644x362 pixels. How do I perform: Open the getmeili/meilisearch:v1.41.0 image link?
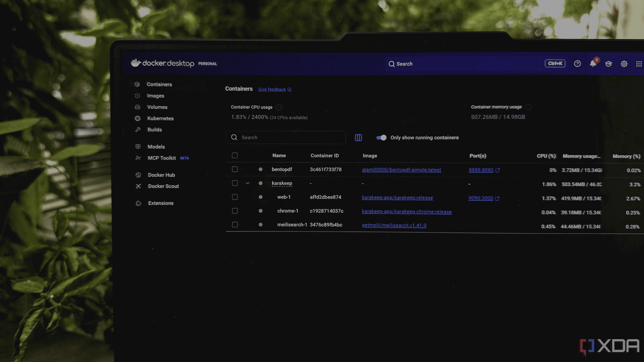coord(394,225)
